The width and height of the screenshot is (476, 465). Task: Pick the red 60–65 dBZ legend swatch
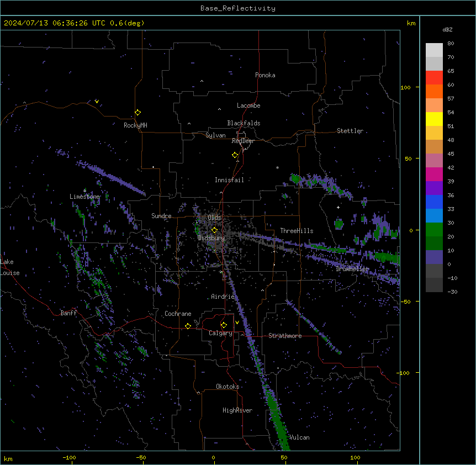(x=434, y=77)
